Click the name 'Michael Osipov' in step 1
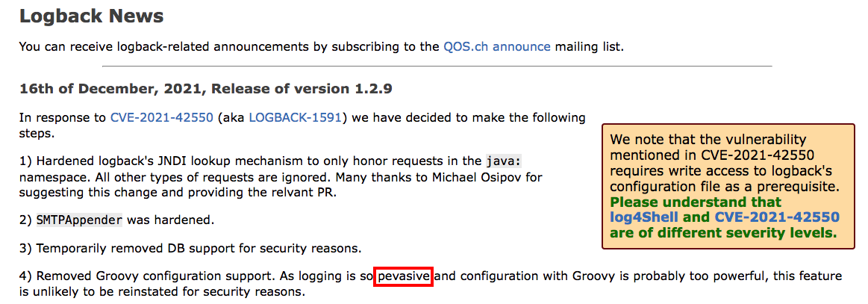 [502, 177]
